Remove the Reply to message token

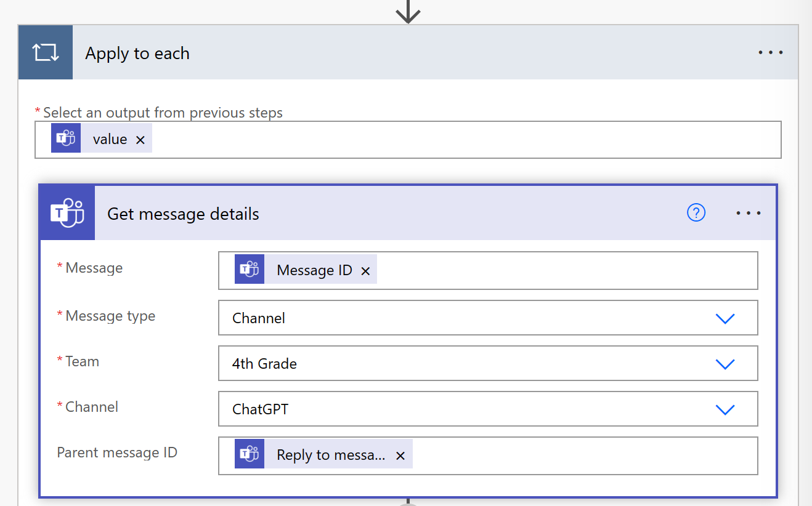400,456
